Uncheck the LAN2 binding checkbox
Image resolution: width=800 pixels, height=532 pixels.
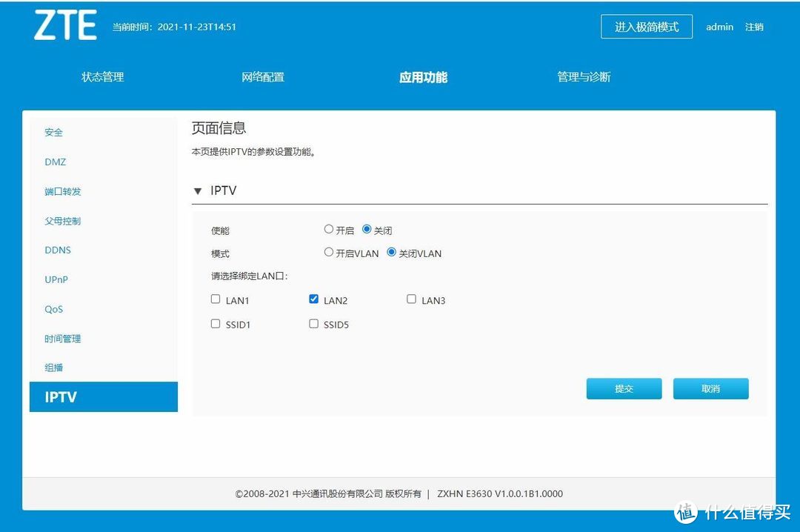(314, 299)
